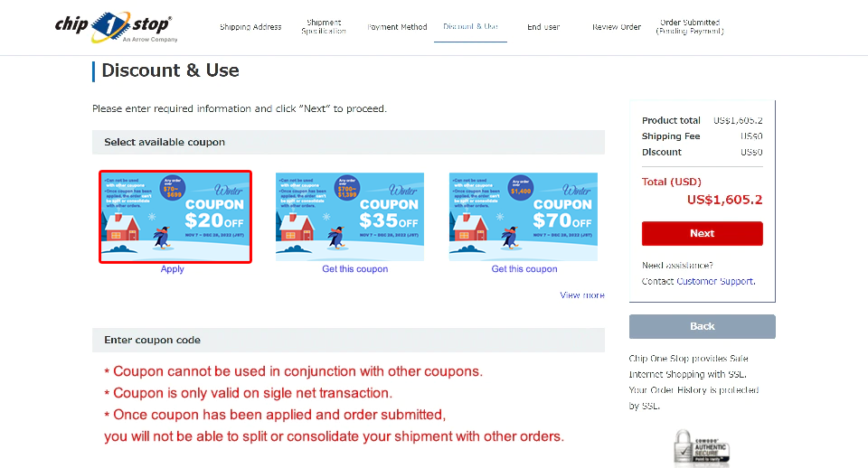This screenshot has width=868, height=468.
Task: Get the $70 OFF coupon link
Action: 524,269
